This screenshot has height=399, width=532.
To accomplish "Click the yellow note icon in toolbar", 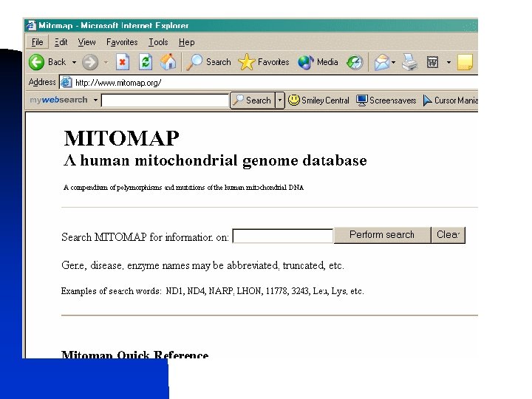I will pos(465,62).
